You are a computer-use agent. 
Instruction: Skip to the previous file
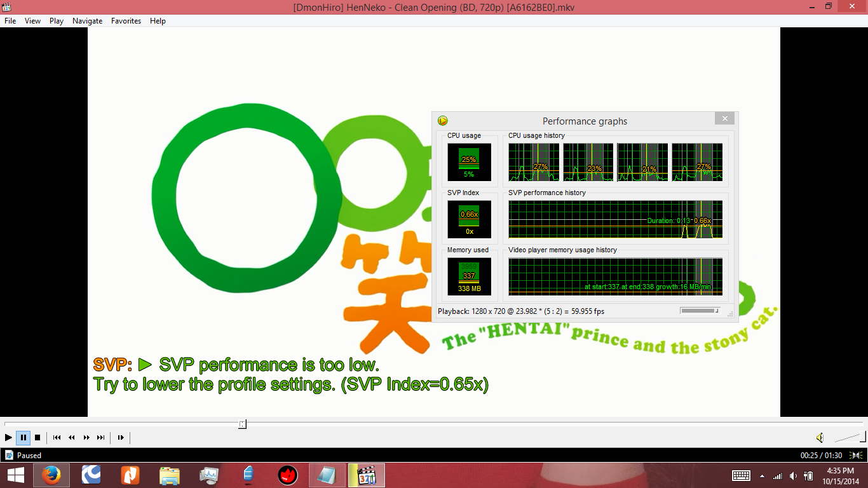pyautogui.click(x=57, y=437)
